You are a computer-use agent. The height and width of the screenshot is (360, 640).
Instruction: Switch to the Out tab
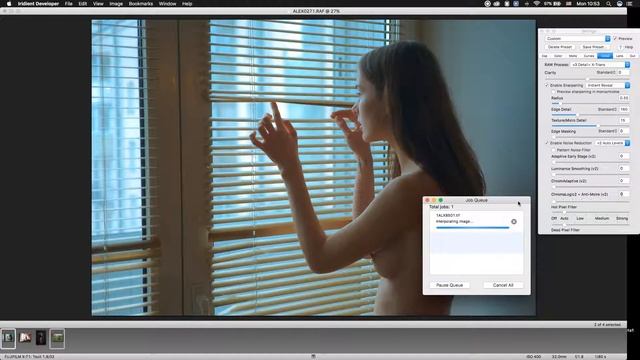(632, 56)
